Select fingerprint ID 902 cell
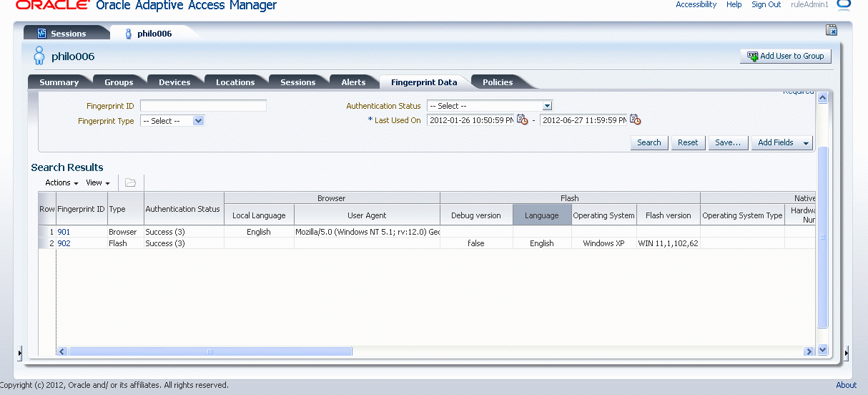 pos(82,243)
